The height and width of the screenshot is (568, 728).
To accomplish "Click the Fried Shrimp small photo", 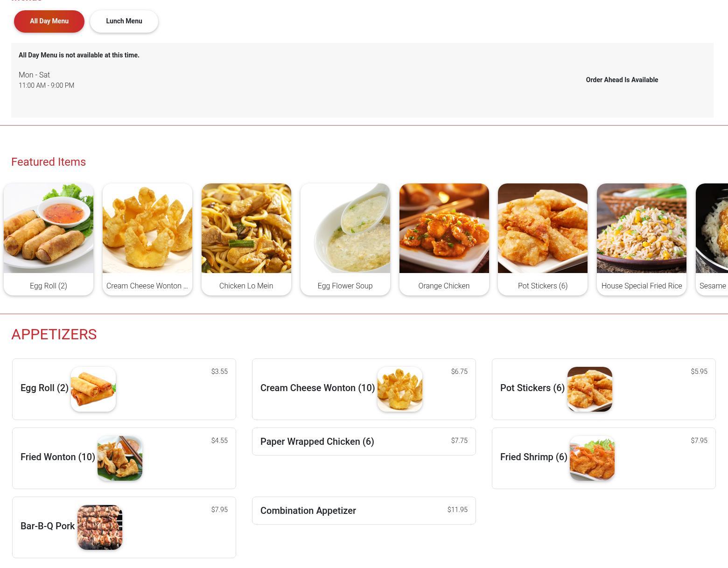I will pos(592,458).
